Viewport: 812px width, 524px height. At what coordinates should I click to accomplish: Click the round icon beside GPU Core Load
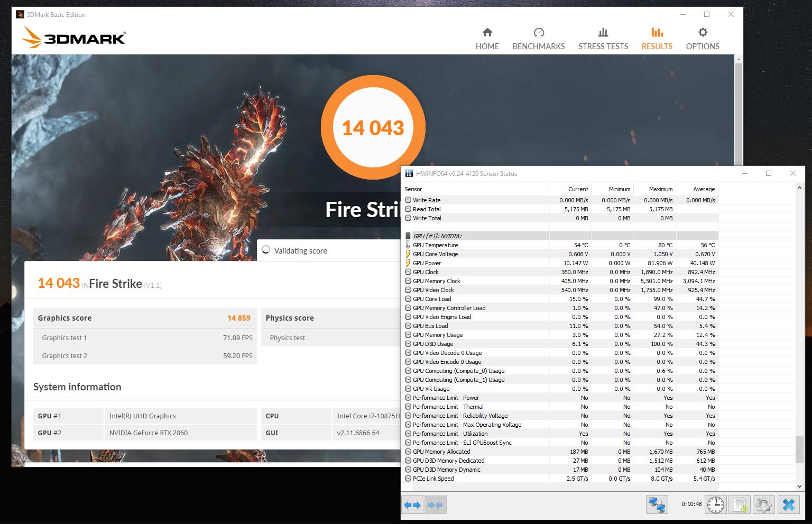[408, 299]
